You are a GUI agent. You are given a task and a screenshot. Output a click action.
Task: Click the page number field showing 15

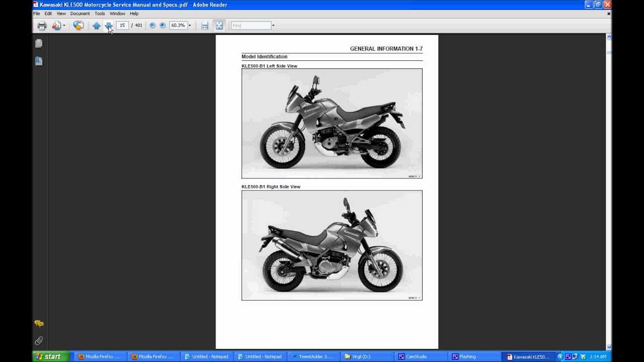tap(122, 25)
